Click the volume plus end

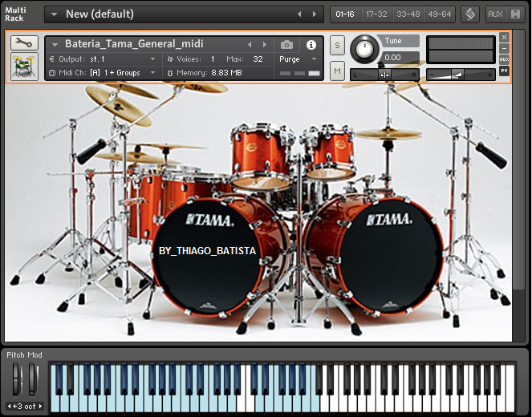click(489, 75)
